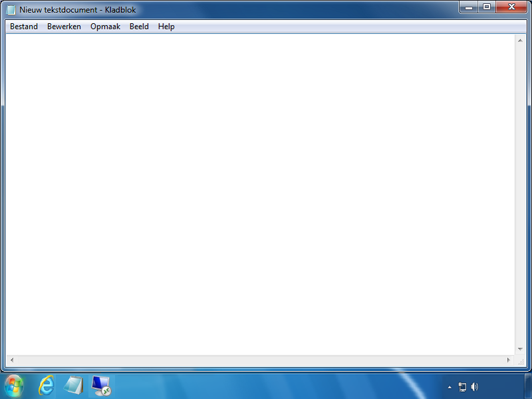Image resolution: width=532 pixels, height=399 pixels.
Task: Open the Windows Start menu orb
Action: 14,386
